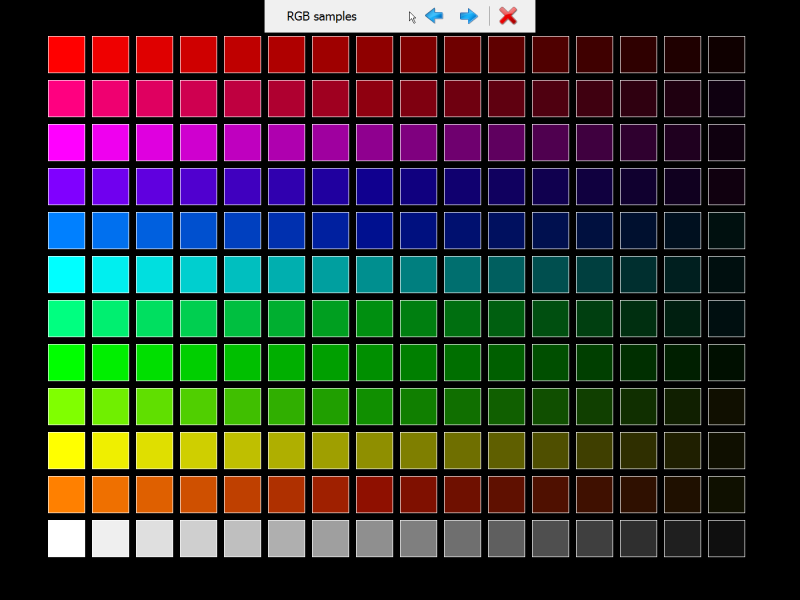Choose the brightest azure blue swatch
This screenshot has height=600, width=800.
pyautogui.click(x=66, y=230)
